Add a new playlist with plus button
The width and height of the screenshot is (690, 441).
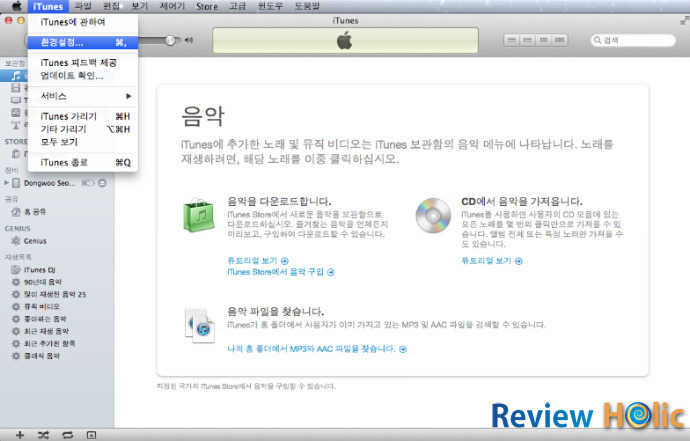(20, 435)
